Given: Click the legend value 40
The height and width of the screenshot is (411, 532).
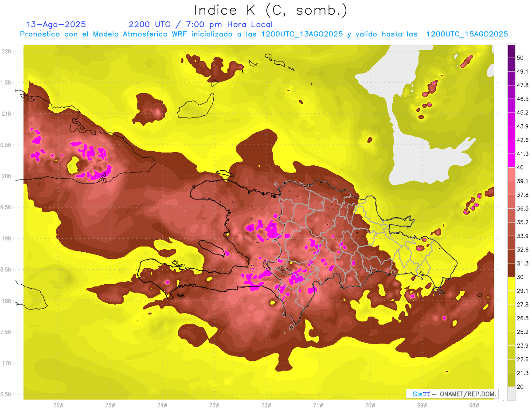Looking at the screenshot, I should 521,168.
